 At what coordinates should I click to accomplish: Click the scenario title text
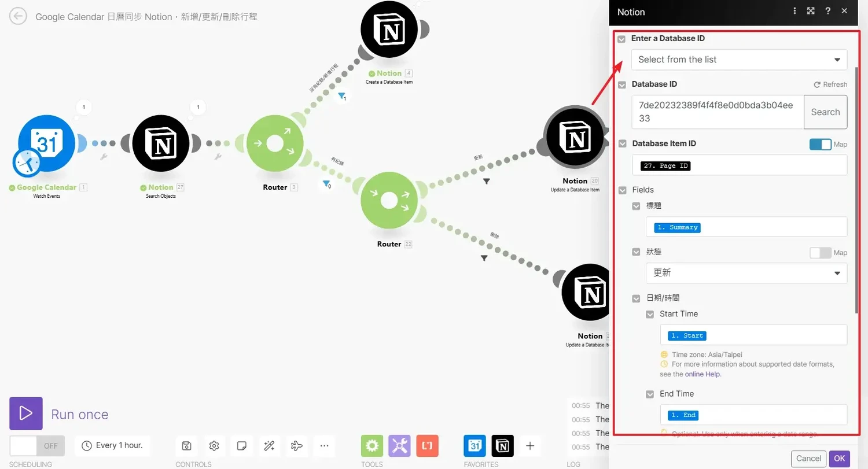pos(146,17)
